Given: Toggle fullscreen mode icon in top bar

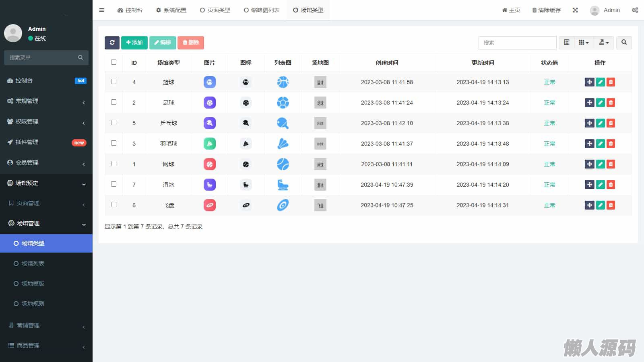Looking at the screenshot, I should point(575,10).
